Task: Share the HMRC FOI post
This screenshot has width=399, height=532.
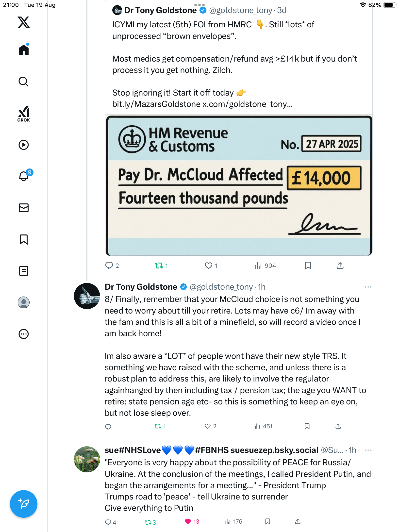Action: [340, 266]
